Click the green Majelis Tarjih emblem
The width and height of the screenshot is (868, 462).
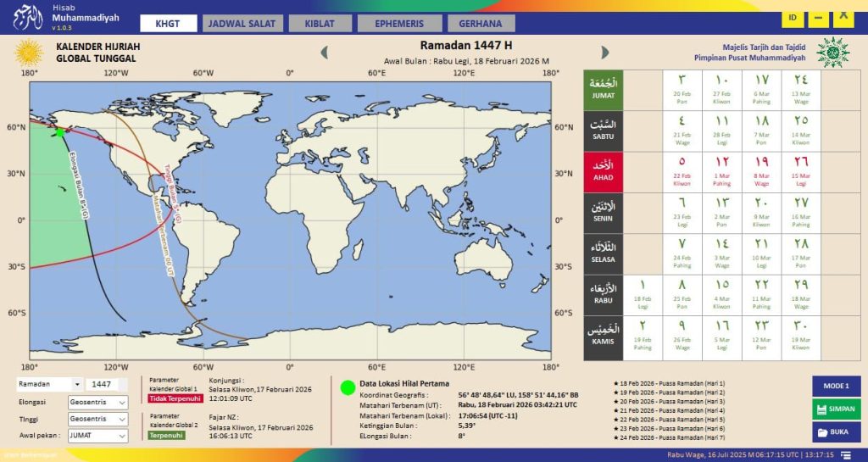(x=832, y=52)
